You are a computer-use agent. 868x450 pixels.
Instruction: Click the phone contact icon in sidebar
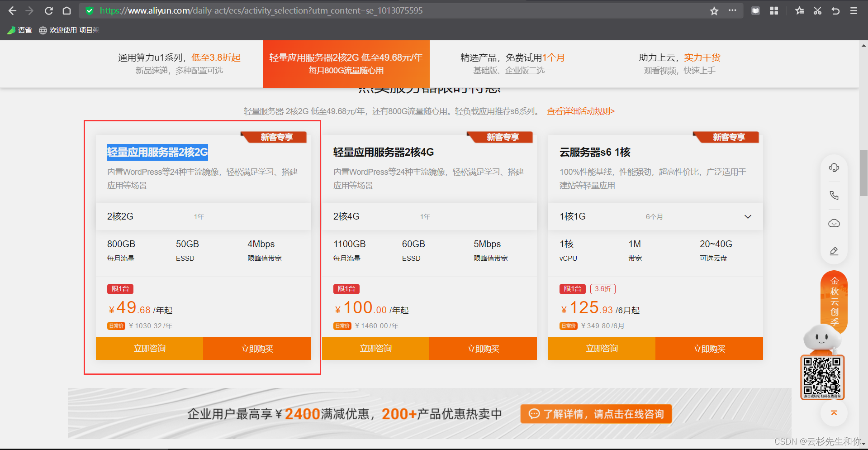[x=834, y=195]
